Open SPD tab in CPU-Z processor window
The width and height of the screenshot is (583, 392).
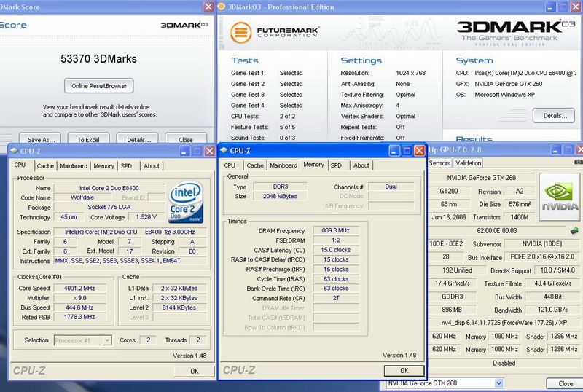coord(126,166)
